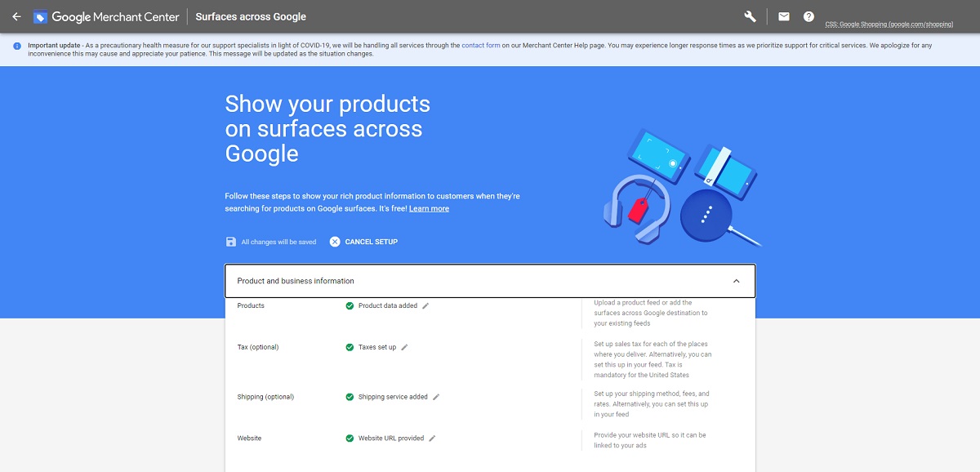Open the mail notifications icon

[x=784, y=16]
